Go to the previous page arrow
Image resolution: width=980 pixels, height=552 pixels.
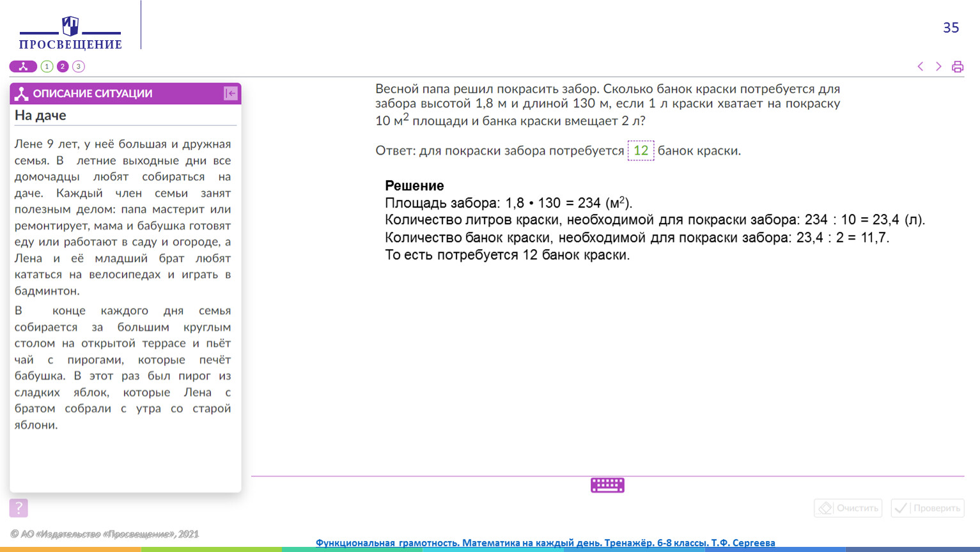(x=921, y=66)
